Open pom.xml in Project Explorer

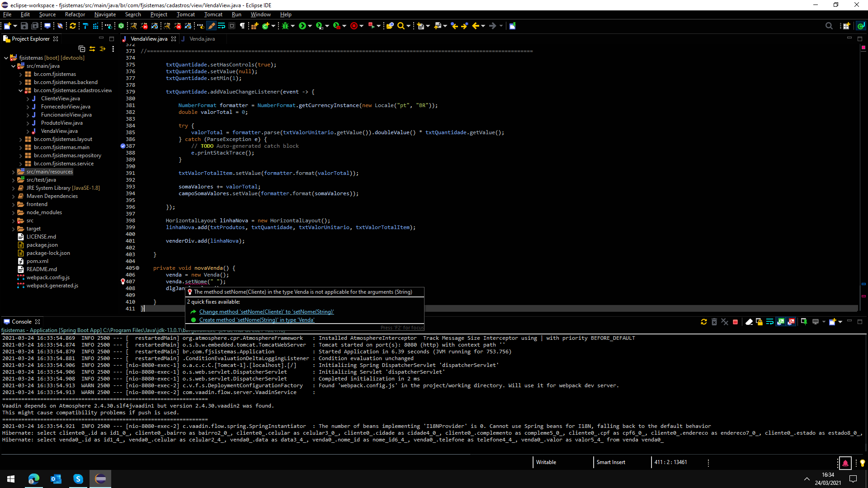pyautogui.click(x=37, y=261)
